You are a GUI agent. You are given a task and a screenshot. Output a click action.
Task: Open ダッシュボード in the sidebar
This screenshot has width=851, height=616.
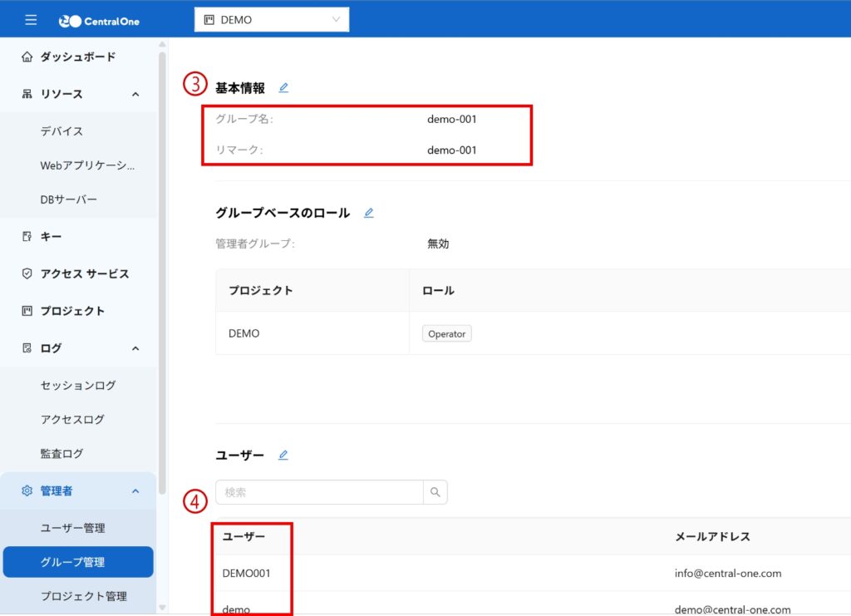pos(77,57)
